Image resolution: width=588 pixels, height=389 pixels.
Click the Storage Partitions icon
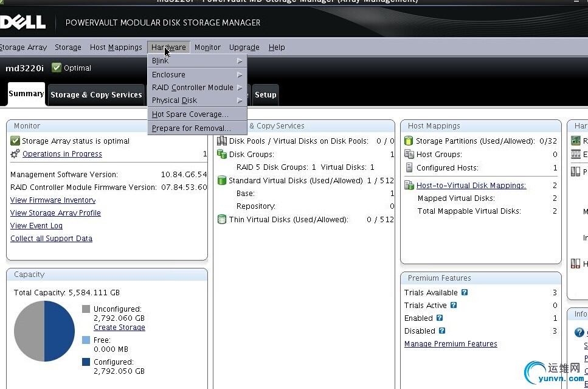point(409,141)
